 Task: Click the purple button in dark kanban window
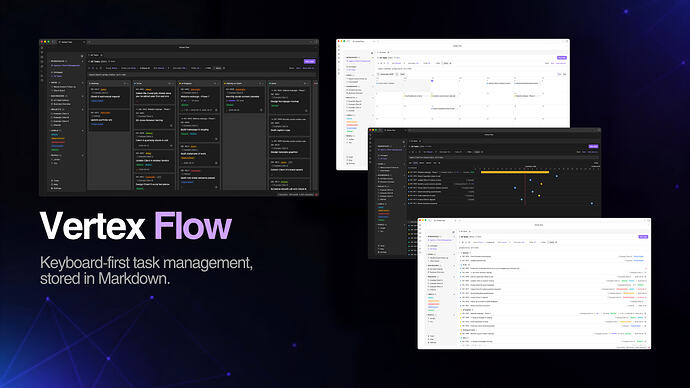pos(309,62)
